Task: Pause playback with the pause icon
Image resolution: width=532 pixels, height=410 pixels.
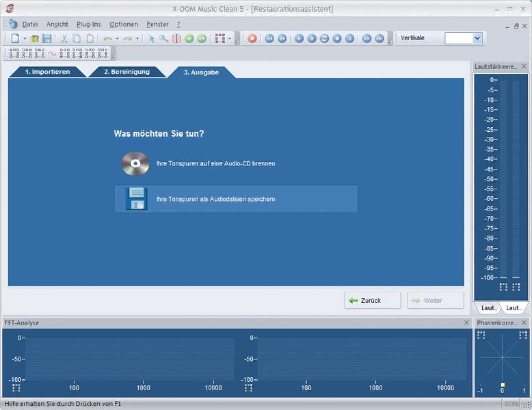Action: [350, 39]
